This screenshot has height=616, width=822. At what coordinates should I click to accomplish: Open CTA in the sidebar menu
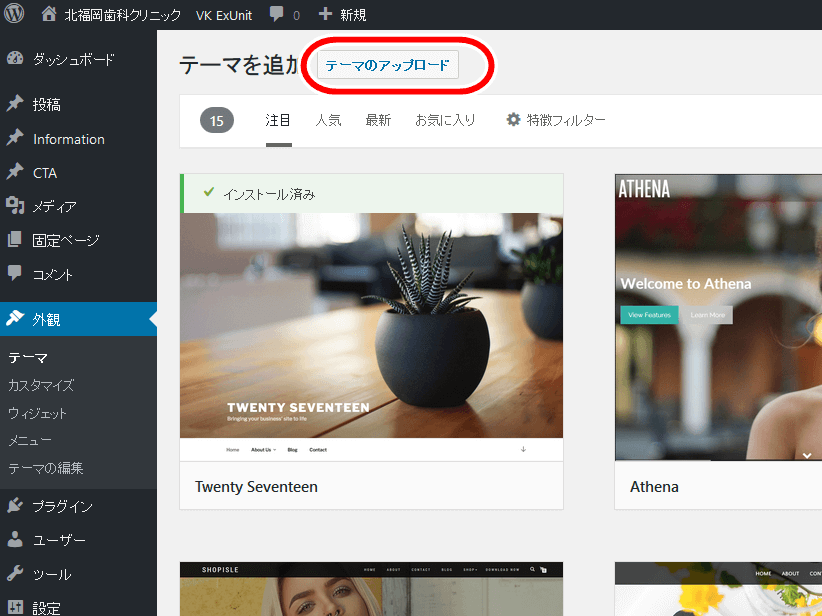coord(45,173)
